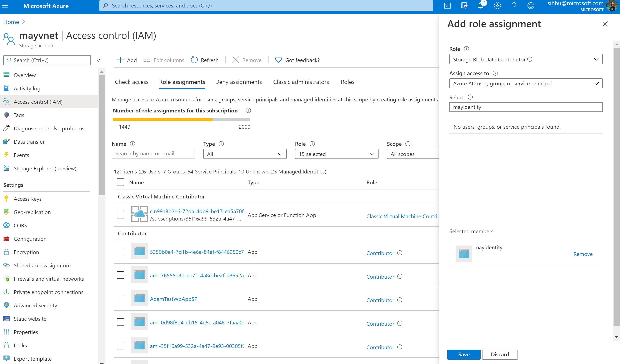This screenshot has width=620, height=364.
Task: Open Classic Virtual Machine Contributor role link
Action: pyautogui.click(x=402, y=216)
